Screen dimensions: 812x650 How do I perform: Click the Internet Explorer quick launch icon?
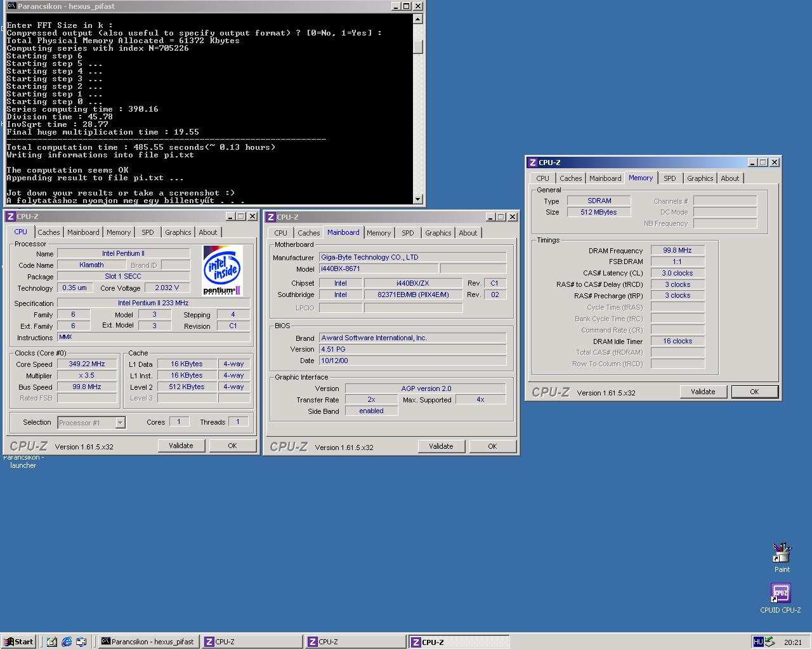pos(67,642)
